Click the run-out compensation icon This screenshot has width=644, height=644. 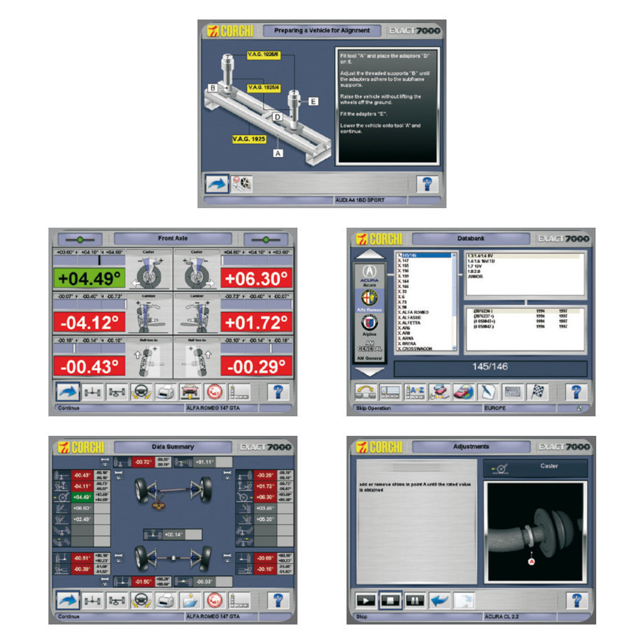tap(214, 392)
